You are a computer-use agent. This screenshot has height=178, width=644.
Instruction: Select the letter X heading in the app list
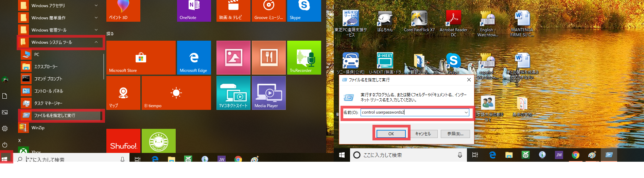[x=19, y=140]
